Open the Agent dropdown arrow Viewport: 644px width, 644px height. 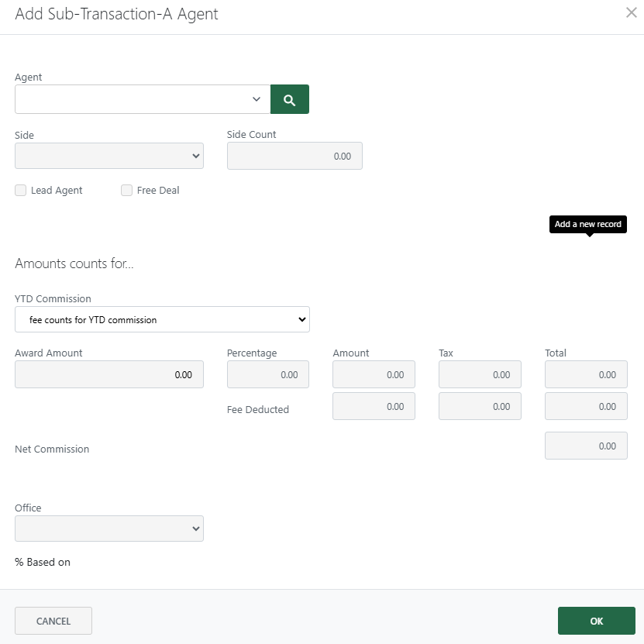point(256,99)
